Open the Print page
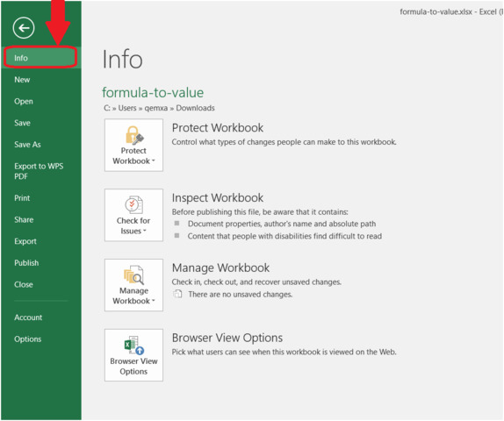The image size is (504, 421). click(x=22, y=198)
